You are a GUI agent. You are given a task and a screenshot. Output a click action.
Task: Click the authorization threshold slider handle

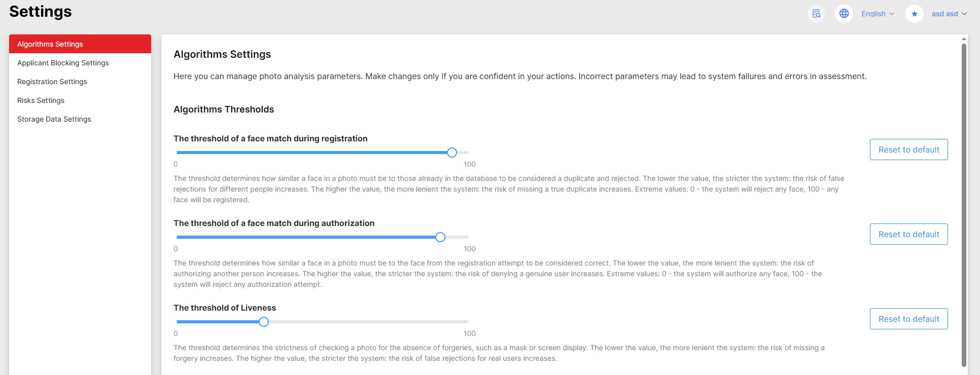[440, 237]
